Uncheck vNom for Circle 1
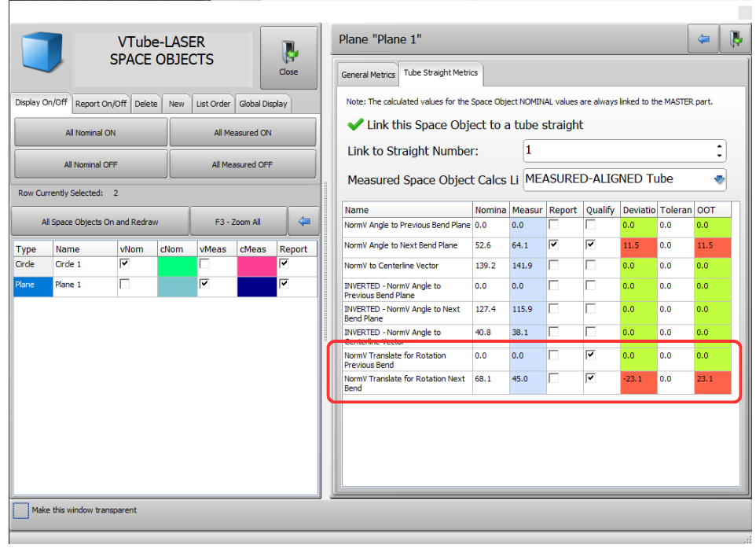 (x=124, y=264)
